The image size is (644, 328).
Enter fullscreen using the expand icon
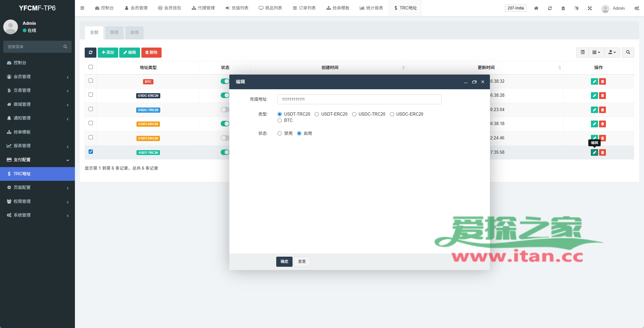click(x=590, y=8)
